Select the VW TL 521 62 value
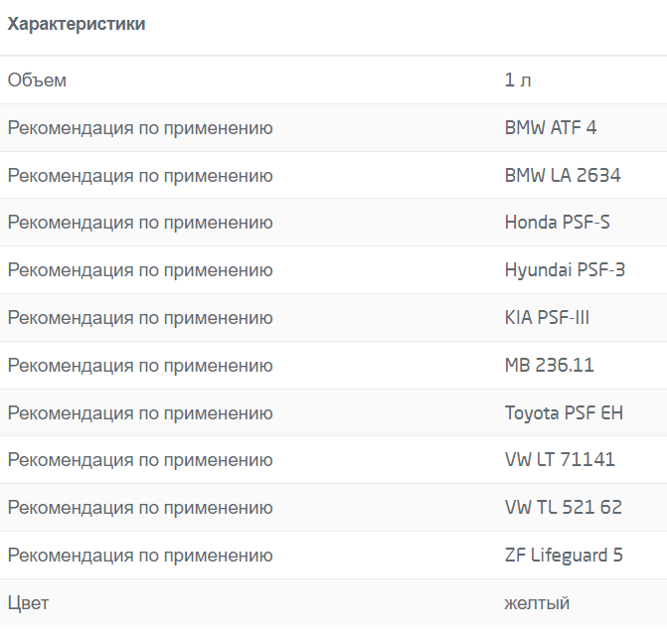This screenshot has height=644, width=667. (564, 508)
